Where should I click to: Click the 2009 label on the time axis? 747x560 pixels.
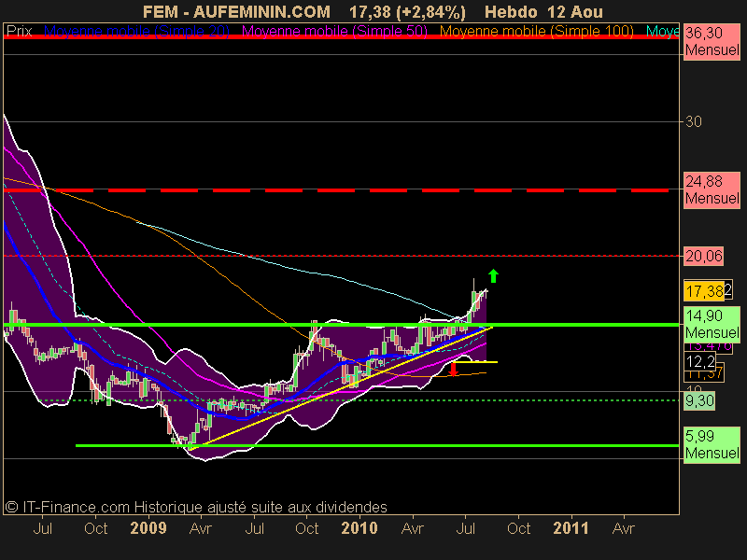coord(148,528)
